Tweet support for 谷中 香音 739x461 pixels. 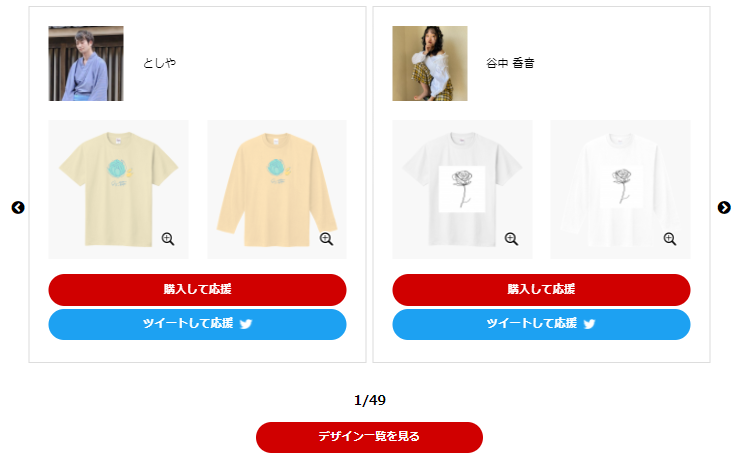pyautogui.click(x=541, y=324)
